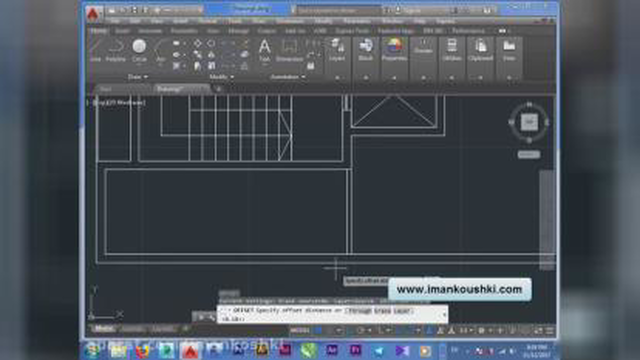640x360 pixels.
Task: Click the Copy tool in Modify panel
Action: 198,55
